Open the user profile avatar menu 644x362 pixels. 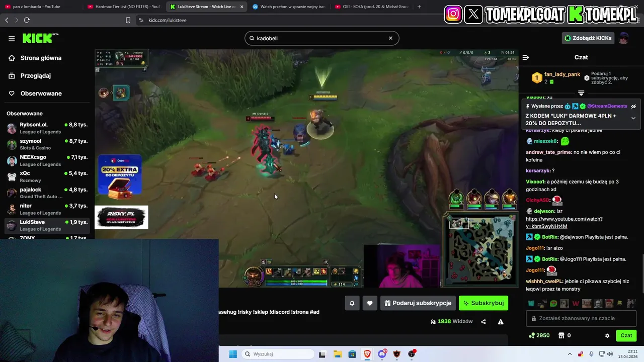click(x=624, y=38)
